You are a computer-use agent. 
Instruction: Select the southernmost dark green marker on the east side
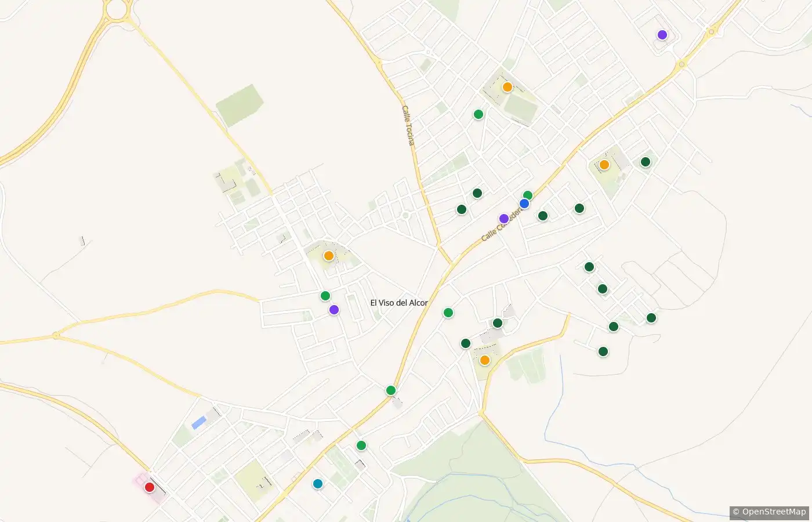603,351
